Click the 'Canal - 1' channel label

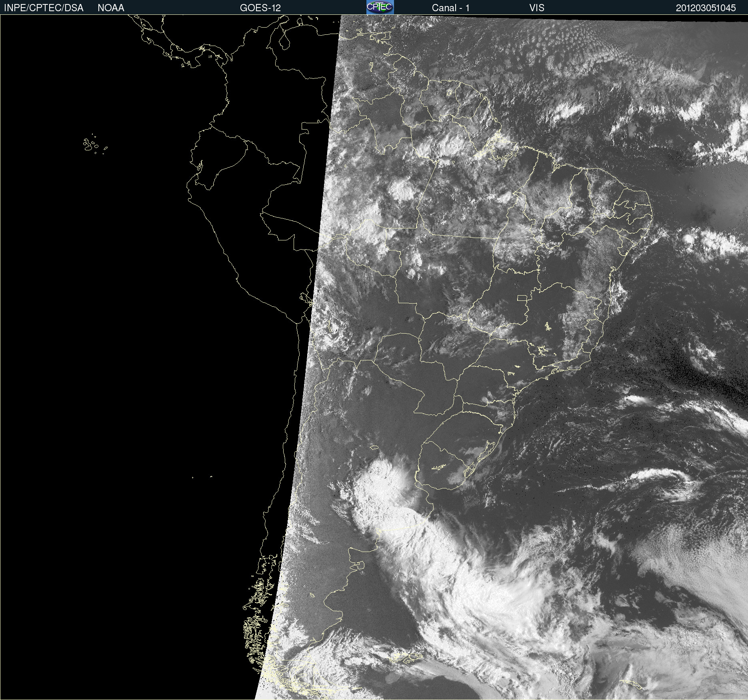click(x=451, y=8)
